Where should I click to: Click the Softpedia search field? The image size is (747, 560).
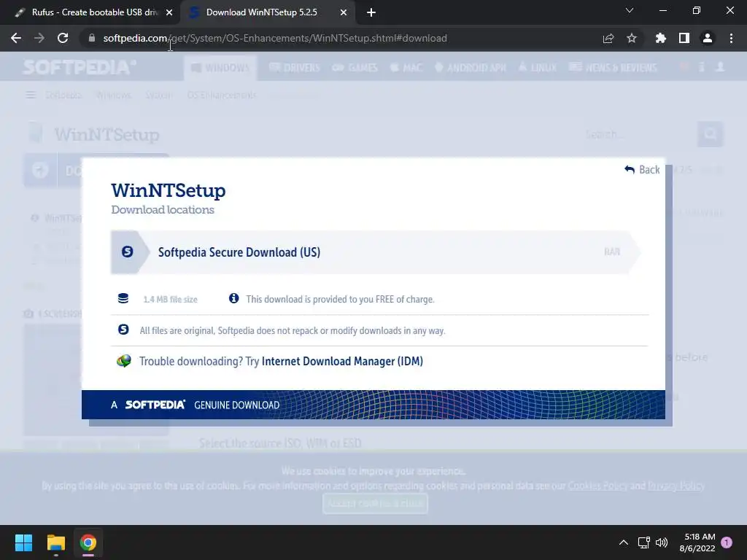point(638,134)
